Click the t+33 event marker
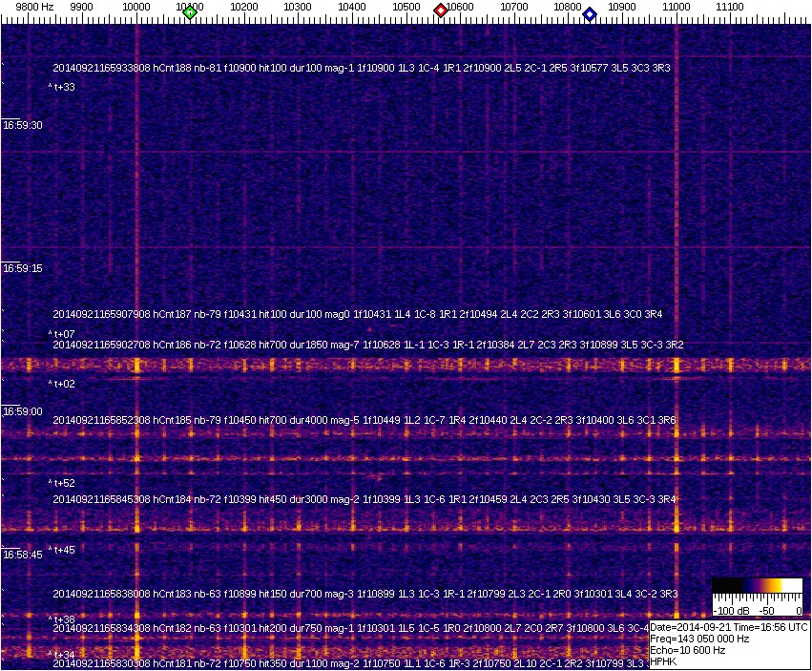The width and height of the screenshot is (812, 671). tap(63, 87)
